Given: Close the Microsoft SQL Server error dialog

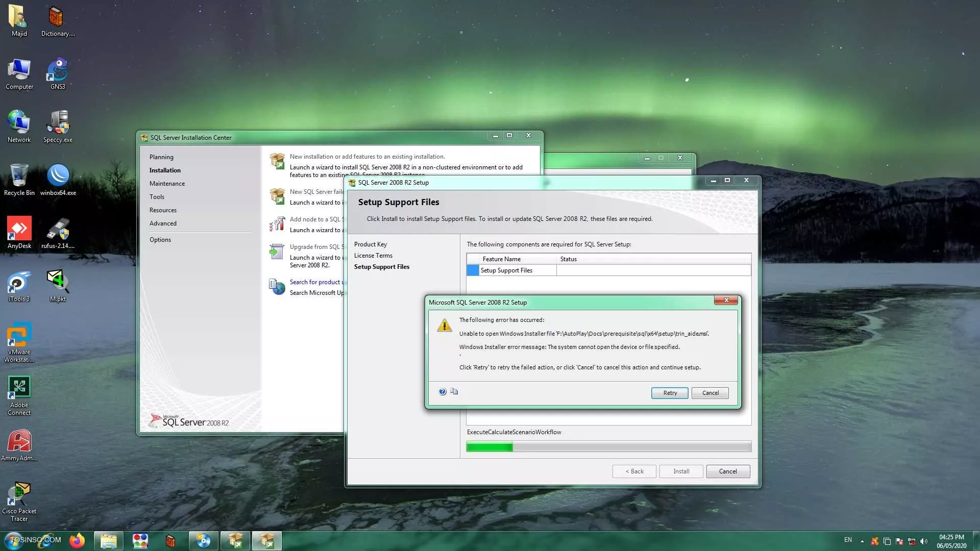Looking at the screenshot, I should (726, 300).
